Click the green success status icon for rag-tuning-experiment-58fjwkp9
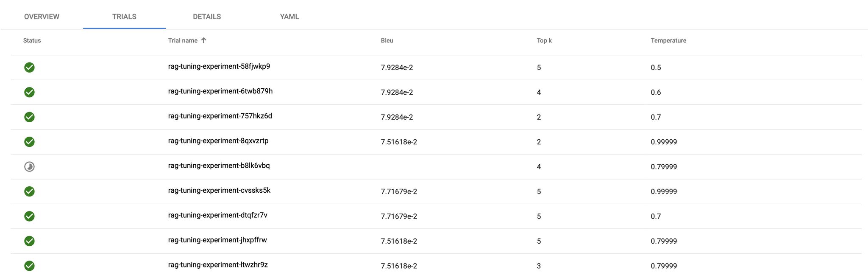The height and width of the screenshot is (278, 868). (29, 67)
